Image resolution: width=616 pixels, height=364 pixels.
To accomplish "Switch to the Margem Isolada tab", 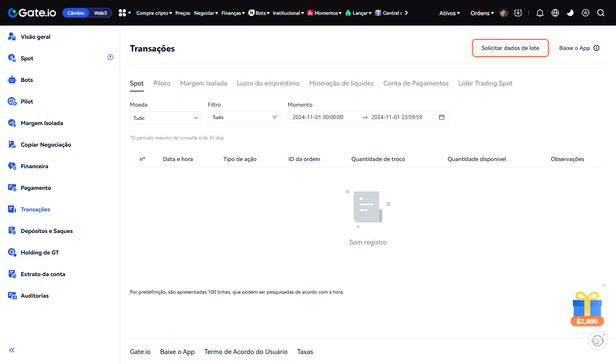I will tap(203, 83).
